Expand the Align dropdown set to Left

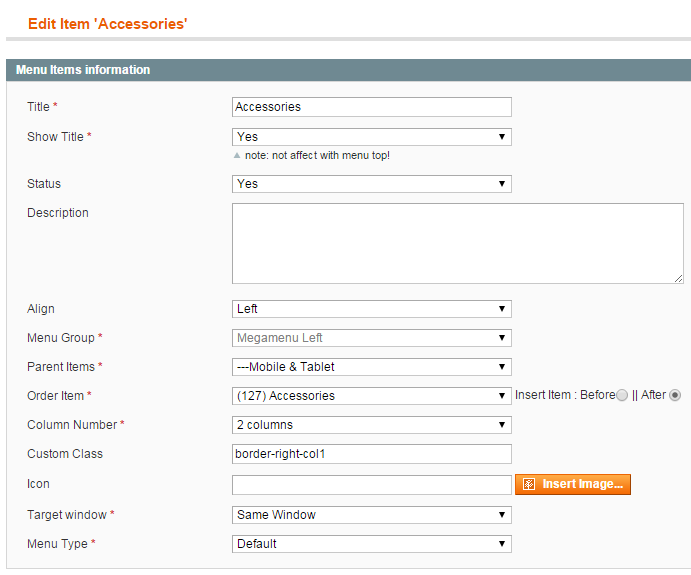pos(372,309)
